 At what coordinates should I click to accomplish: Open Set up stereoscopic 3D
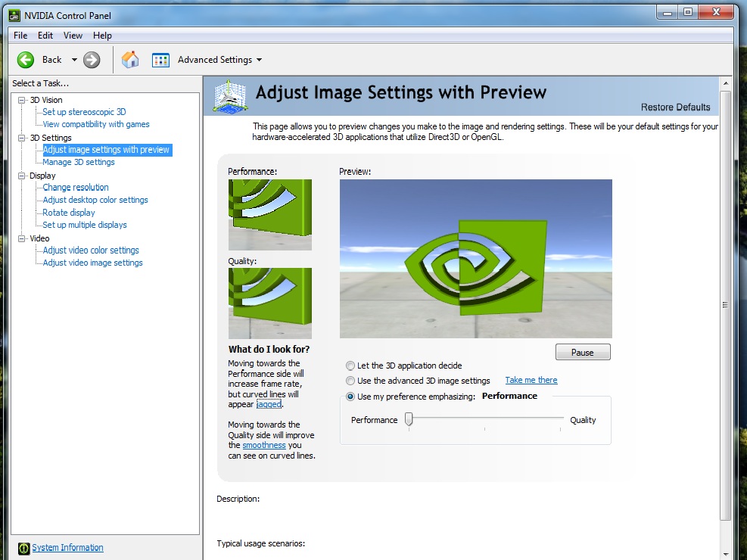84,112
